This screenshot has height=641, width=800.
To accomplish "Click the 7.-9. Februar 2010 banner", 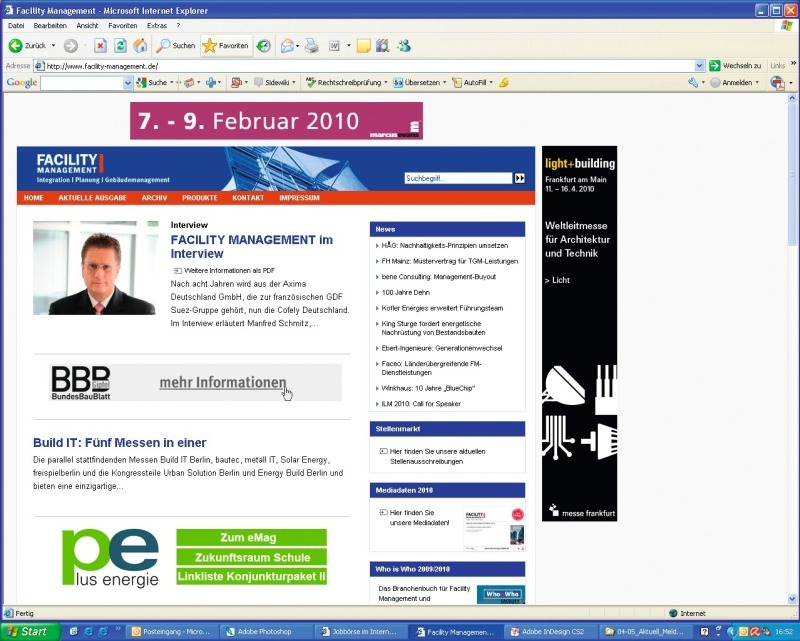I will [276, 121].
